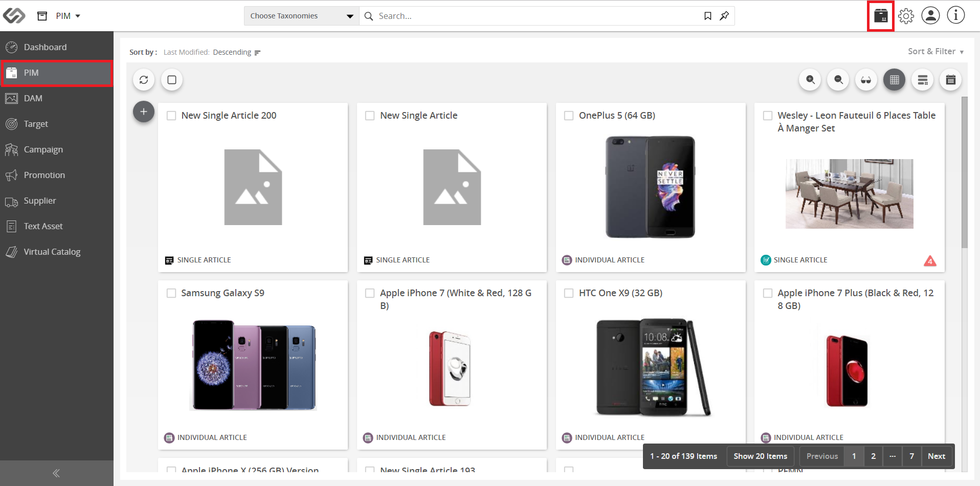This screenshot has width=980, height=486.
Task: Open Target in the sidebar
Action: click(x=57, y=124)
